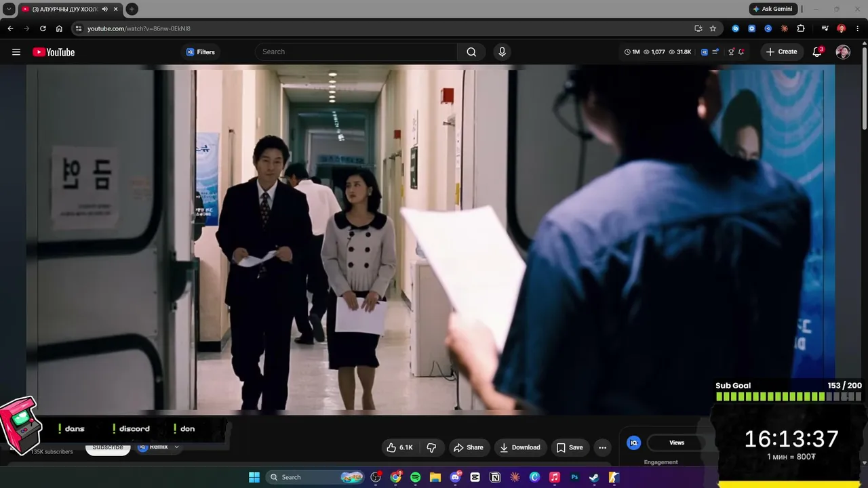Bookmark this page with the star

(x=713, y=28)
